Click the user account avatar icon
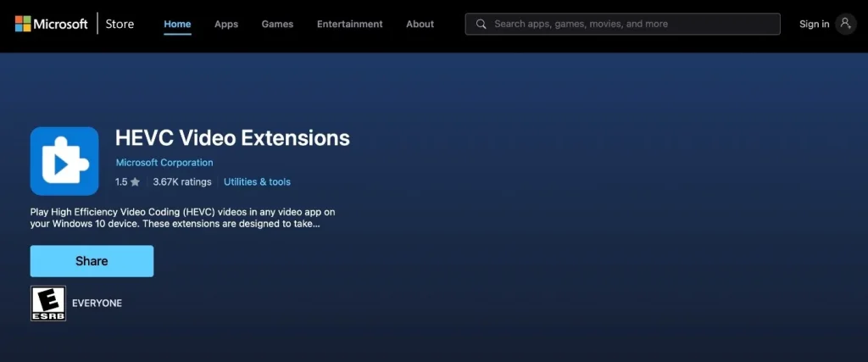The width and height of the screenshot is (868, 362). pos(845,24)
